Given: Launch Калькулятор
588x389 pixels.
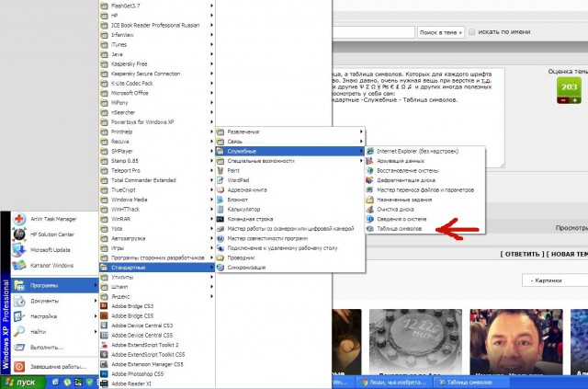Looking at the screenshot, I should coord(290,210).
